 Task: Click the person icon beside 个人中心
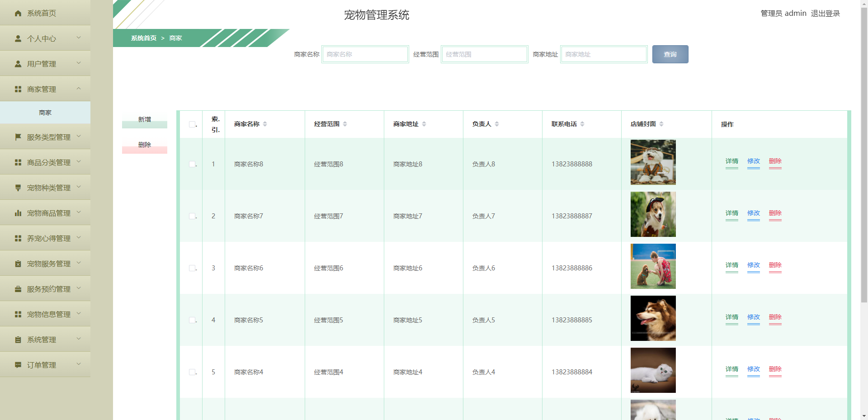(x=18, y=38)
